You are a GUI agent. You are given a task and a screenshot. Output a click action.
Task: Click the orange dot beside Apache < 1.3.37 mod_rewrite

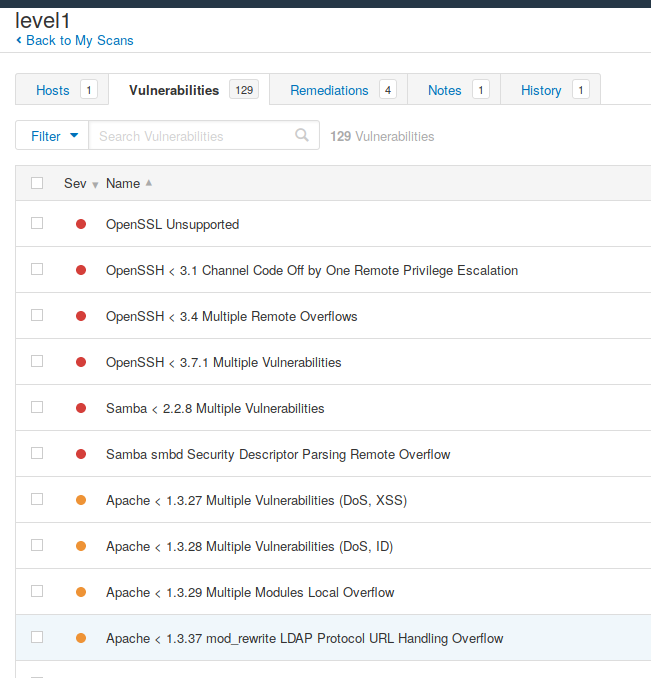pos(81,638)
